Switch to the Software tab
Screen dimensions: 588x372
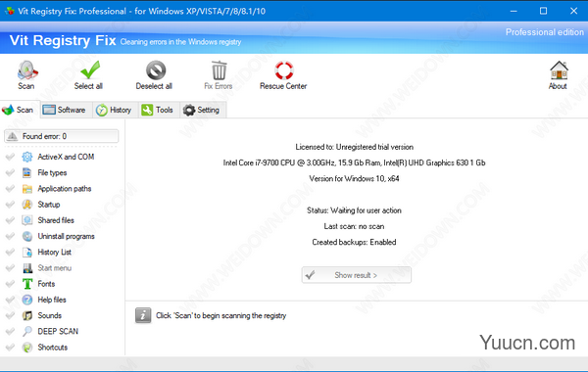pyautogui.click(x=66, y=110)
